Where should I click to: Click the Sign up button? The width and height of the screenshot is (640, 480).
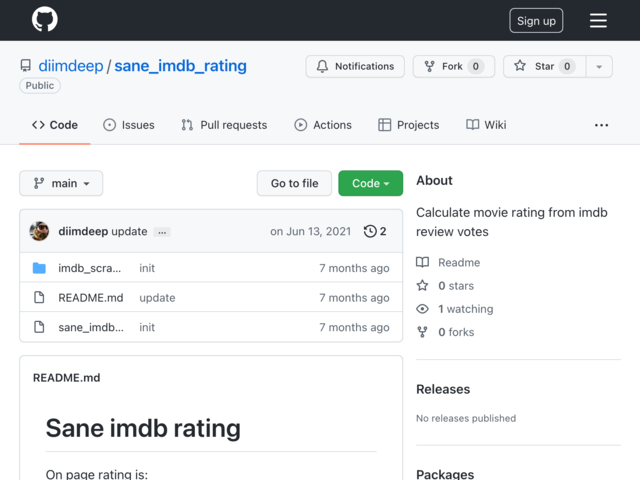pyautogui.click(x=536, y=20)
